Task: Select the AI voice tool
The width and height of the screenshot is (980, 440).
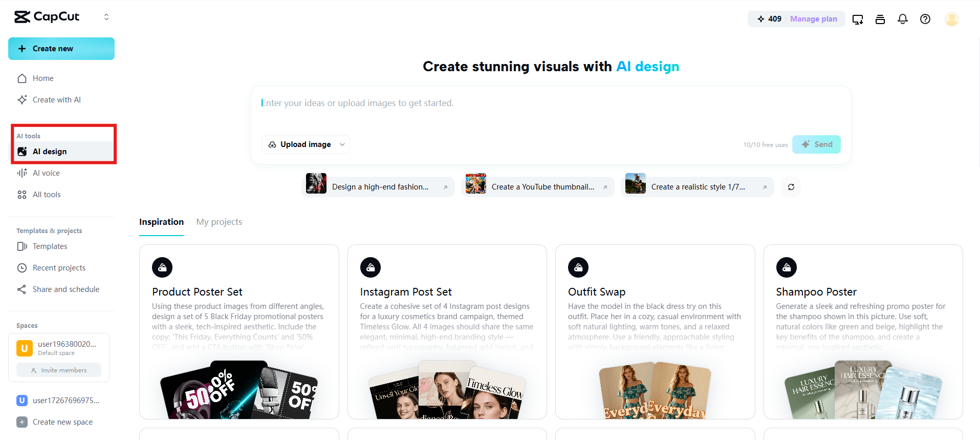Action: pyautogui.click(x=45, y=173)
